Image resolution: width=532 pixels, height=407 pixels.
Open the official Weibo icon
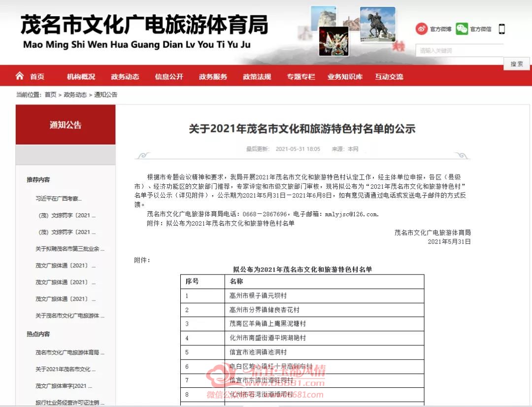[421, 29]
